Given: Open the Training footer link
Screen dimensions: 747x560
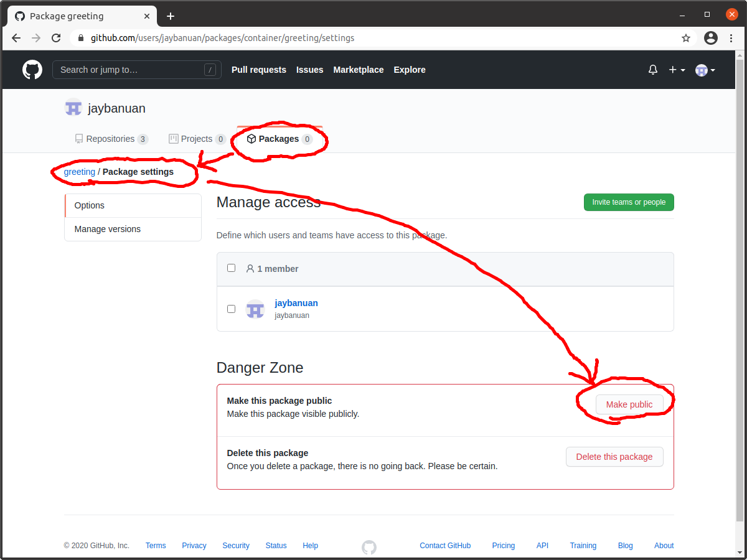Looking at the screenshot, I should coord(583,546).
